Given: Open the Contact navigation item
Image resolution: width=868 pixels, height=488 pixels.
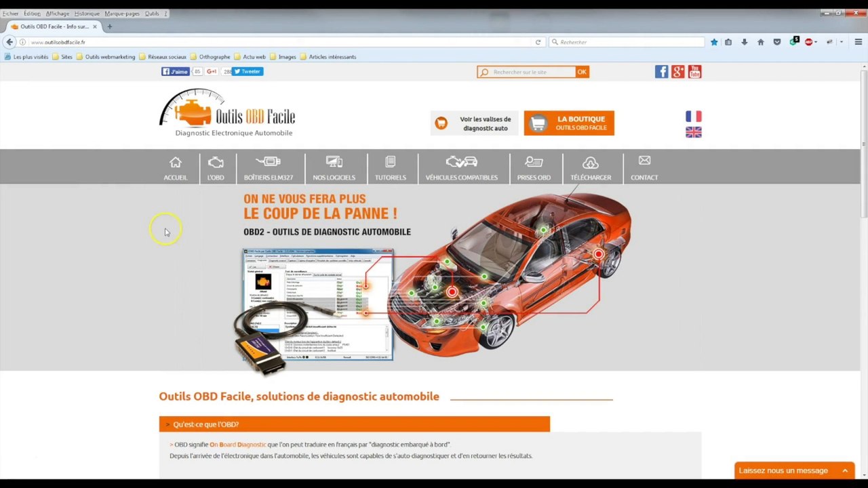Looking at the screenshot, I should tap(644, 168).
